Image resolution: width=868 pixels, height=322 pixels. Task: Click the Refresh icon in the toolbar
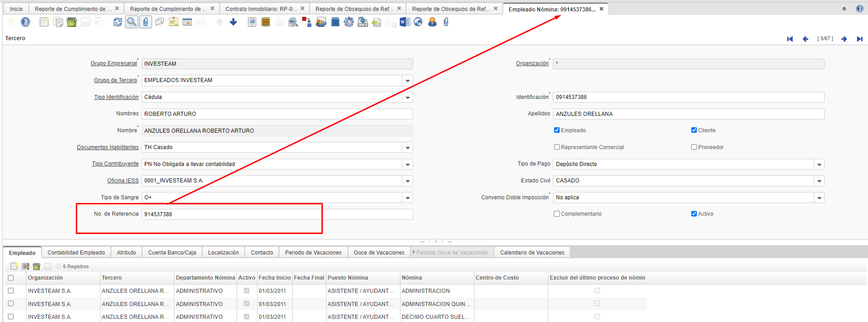click(x=118, y=22)
